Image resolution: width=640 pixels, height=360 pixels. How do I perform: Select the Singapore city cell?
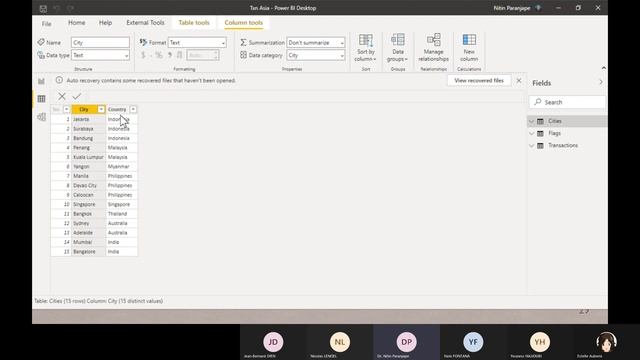[89, 204]
